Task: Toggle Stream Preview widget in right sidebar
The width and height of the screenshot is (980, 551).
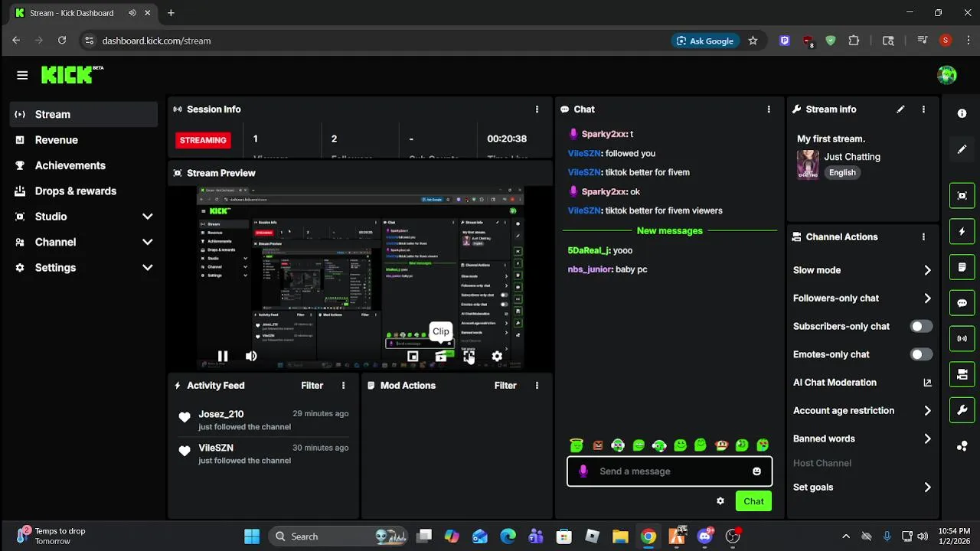Action: click(x=962, y=195)
